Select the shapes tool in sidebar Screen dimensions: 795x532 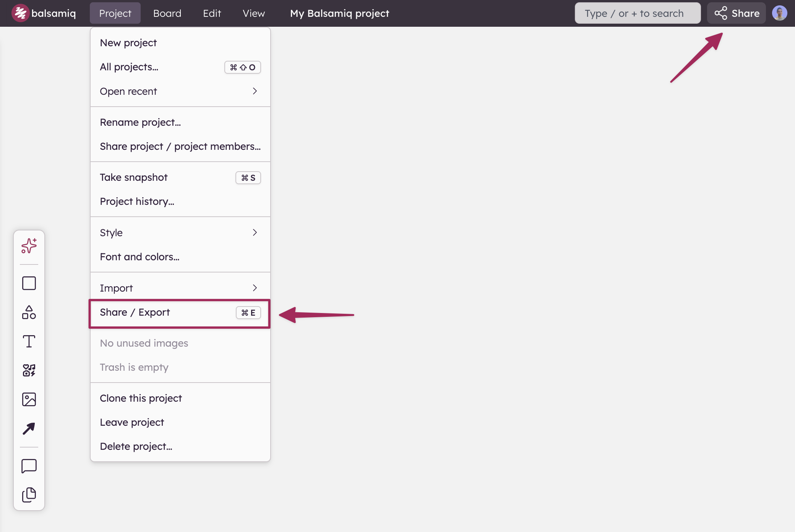tap(29, 312)
